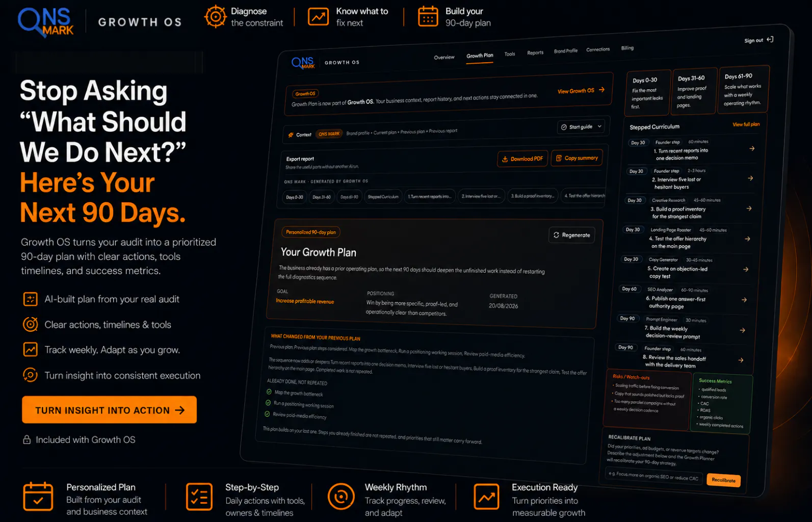The height and width of the screenshot is (522, 812).
Task: Click the Weekly Rhythm circular icon
Action: coord(341,497)
